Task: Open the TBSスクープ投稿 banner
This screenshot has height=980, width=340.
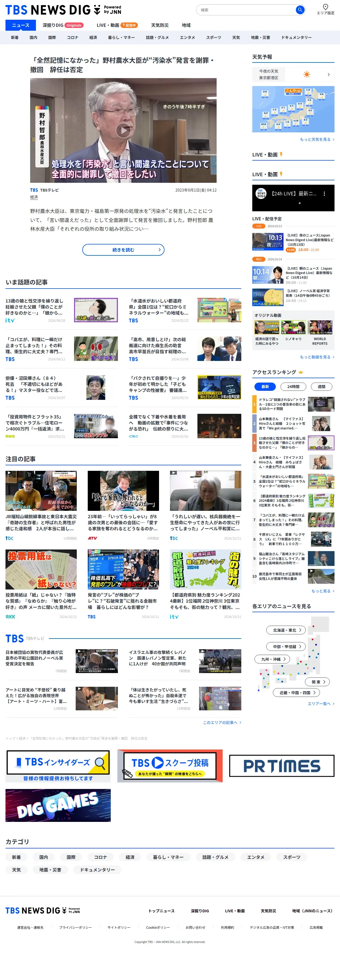Action: click(x=170, y=766)
